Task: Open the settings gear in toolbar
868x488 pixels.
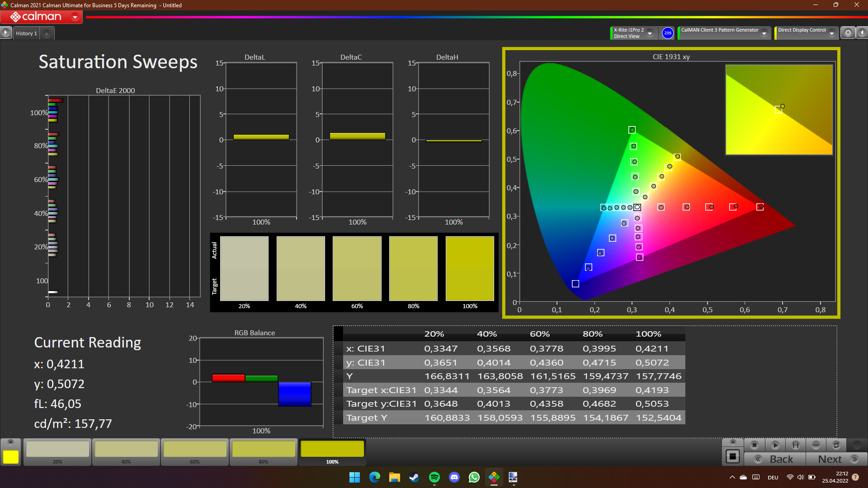Action: pos(848,33)
